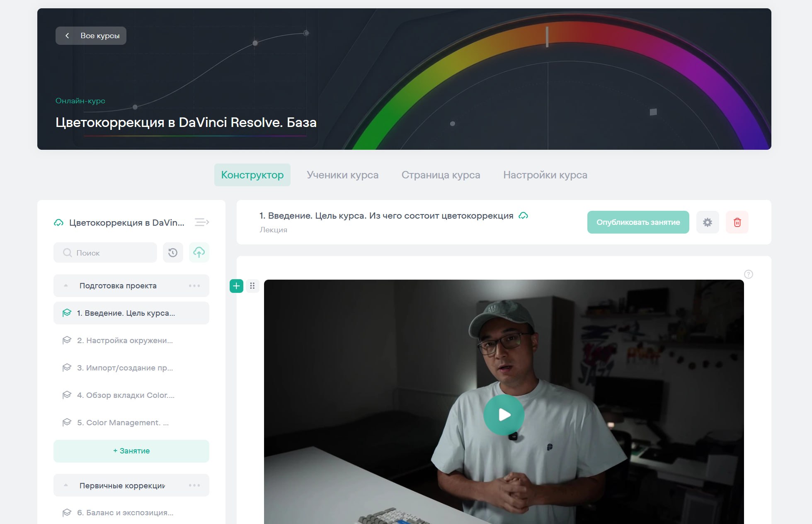Image resolution: width=812 pixels, height=524 pixels.
Task: Collapse the Первичные коррекции section arrow
Action: [65, 485]
